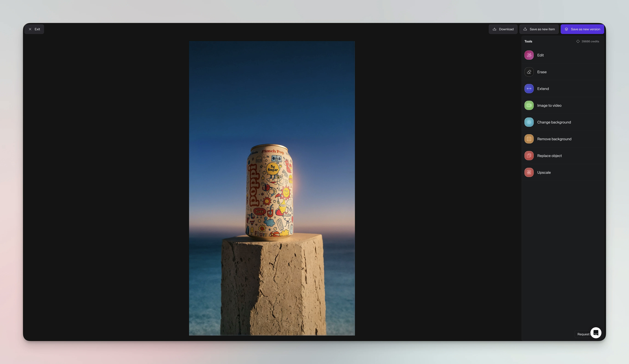Screen dimensions: 629x364
Task: Click the Request a feature button
Action: [583, 334]
